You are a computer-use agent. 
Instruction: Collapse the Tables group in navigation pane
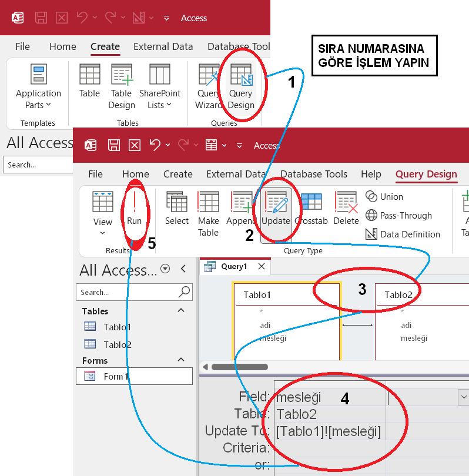(x=181, y=311)
